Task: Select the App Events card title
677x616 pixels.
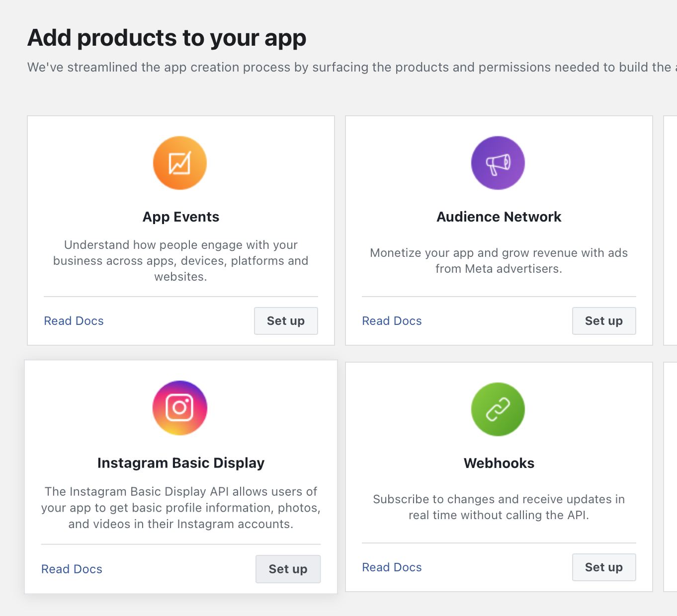Action: (x=181, y=217)
